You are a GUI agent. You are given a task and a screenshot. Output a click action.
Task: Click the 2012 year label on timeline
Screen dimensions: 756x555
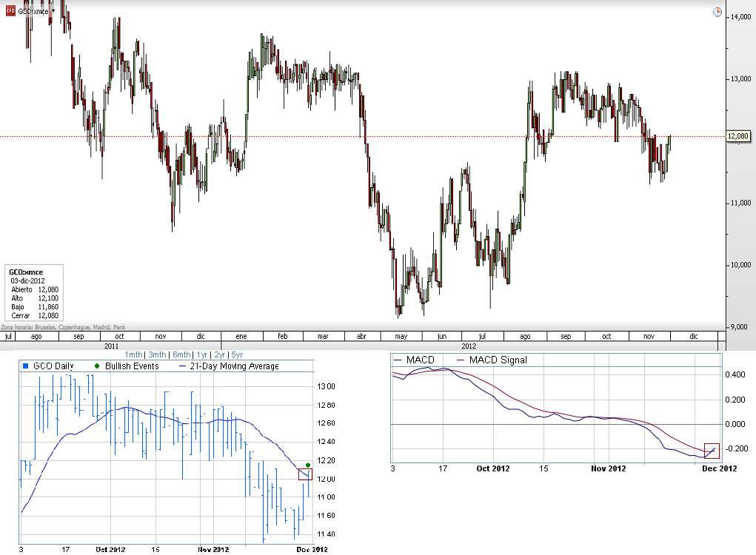[469, 346]
